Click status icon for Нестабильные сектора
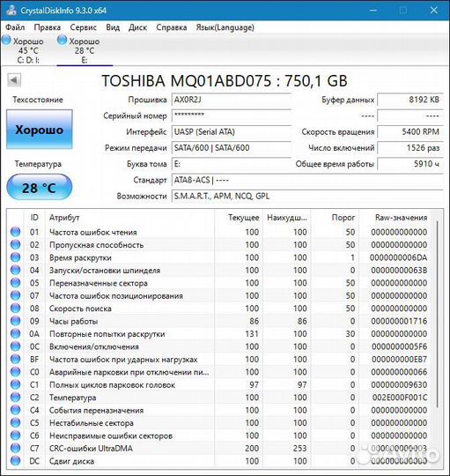 point(16,423)
